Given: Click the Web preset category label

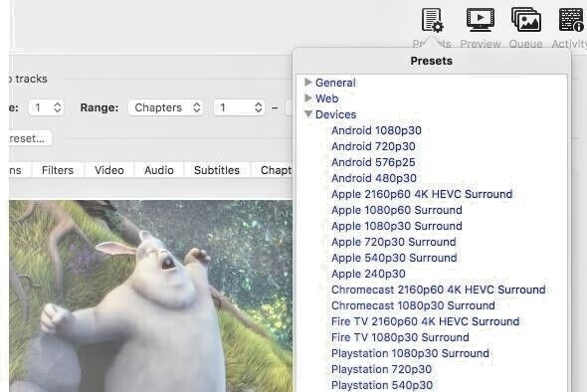Looking at the screenshot, I should click(326, 98).
